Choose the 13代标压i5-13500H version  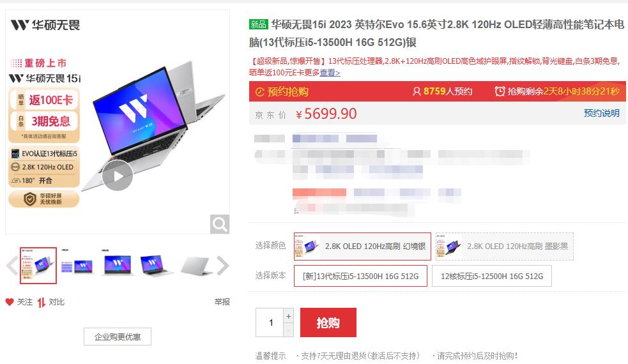tap(360, 276)
